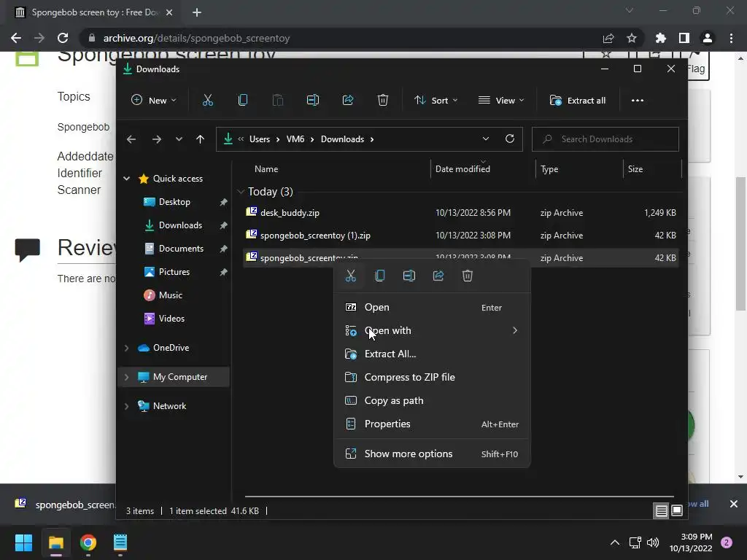Select desk_buddy.zip file
747x560 pixels.
461,213
